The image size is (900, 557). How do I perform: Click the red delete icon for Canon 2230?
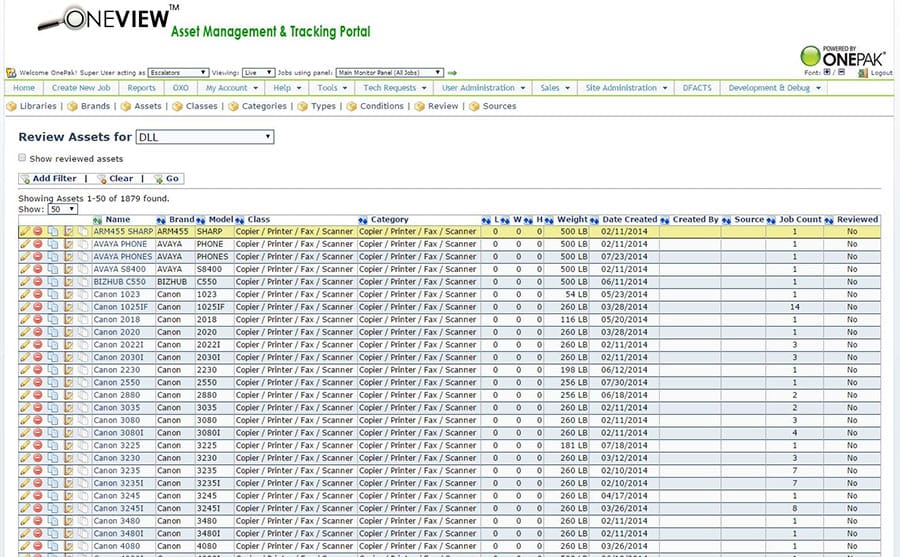coord(38,370)
